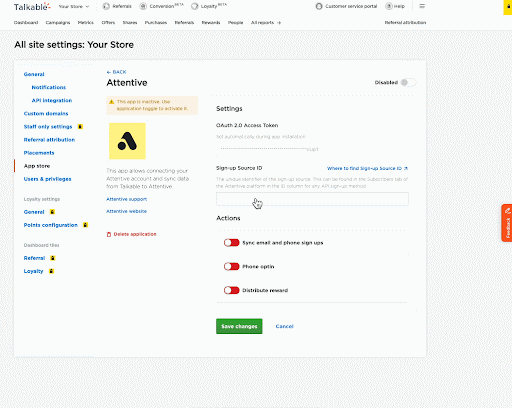Toggle the Attentive app Disabled switch
The height and width of the screenshot is (408, 512).
tap(408, 82)
